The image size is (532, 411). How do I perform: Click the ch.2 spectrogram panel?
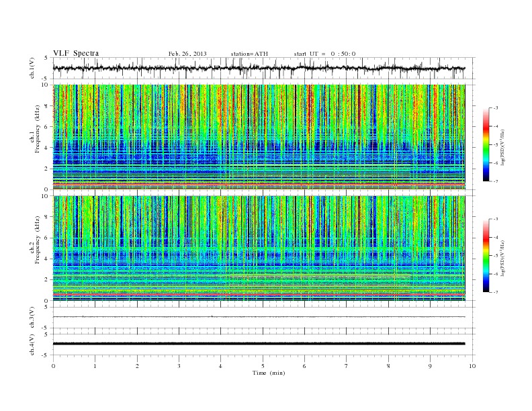(x=259, y=248)
